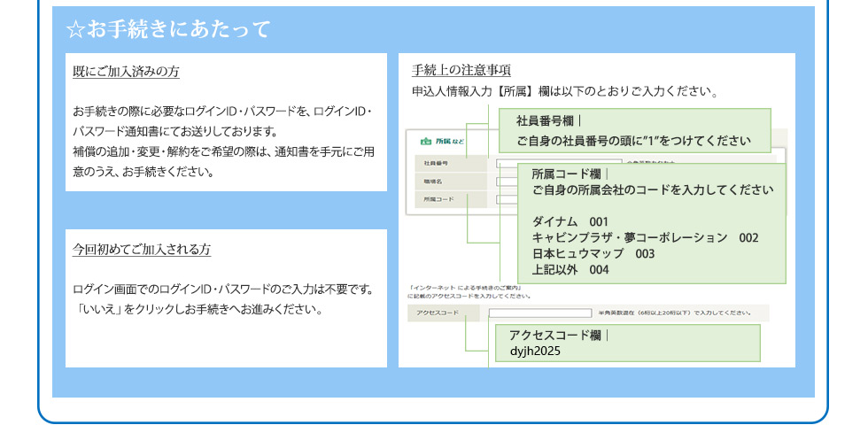Click the 社員番号欄 callout title

click(546, 121)
